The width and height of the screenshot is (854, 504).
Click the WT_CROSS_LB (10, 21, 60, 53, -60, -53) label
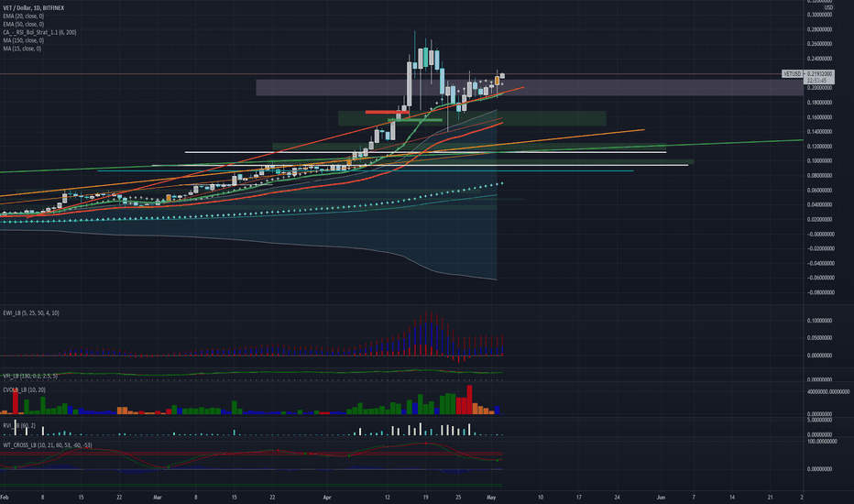[48, 445]
